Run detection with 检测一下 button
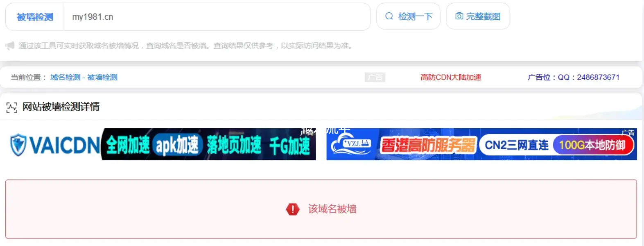Screen dimensions: 644x246 click(x=408, y=16)
